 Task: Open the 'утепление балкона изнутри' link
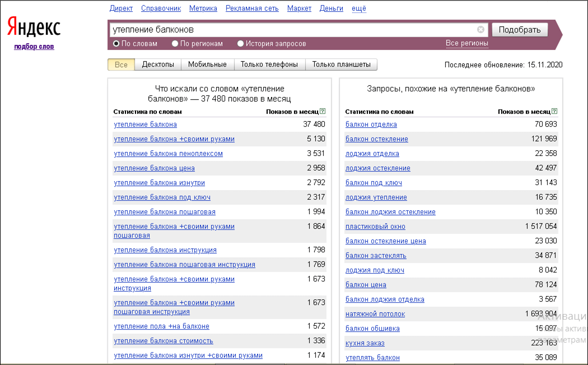160,183
